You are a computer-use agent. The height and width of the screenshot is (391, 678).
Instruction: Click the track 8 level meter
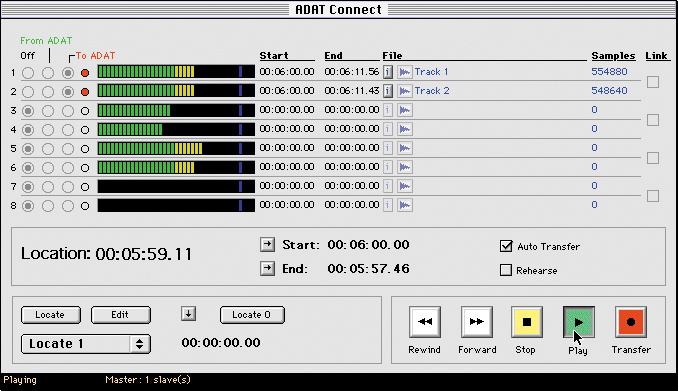pyautogui.click(x=176, y=205)
